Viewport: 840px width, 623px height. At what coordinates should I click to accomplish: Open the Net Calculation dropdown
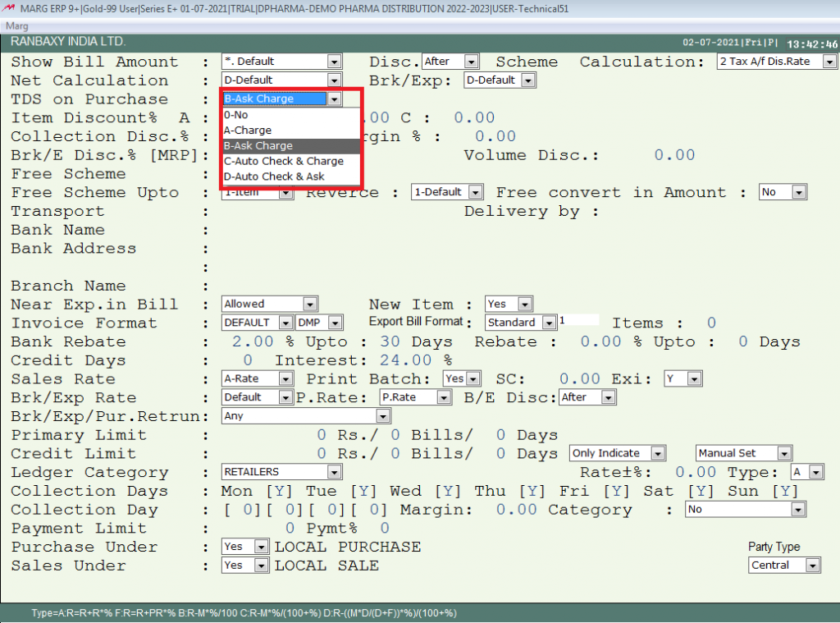[x=333, y=80]
